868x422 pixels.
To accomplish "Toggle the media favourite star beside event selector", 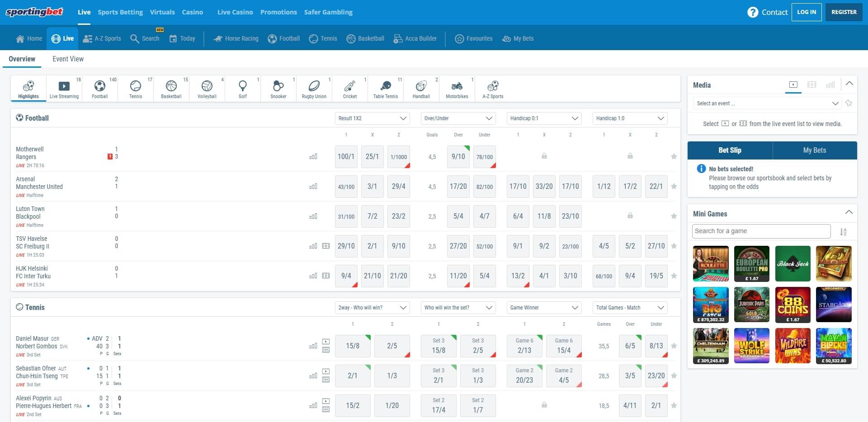I will click(x=849, y=103).
